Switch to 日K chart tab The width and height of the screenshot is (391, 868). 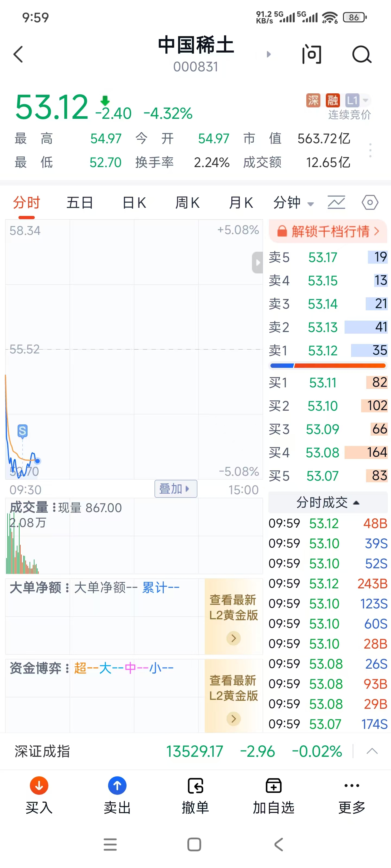coord(134,203)
